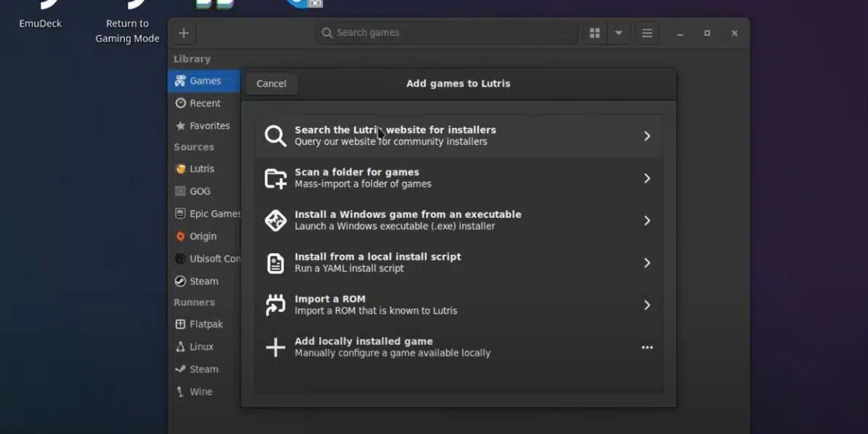
Task: Click the Steam icon under Runners
Action: click(180, 369)
